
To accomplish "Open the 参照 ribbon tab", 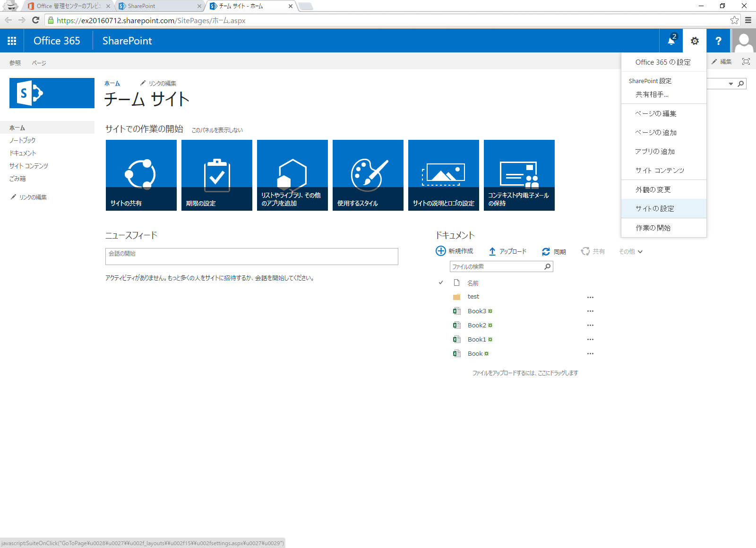I will [x=15, y=63].
